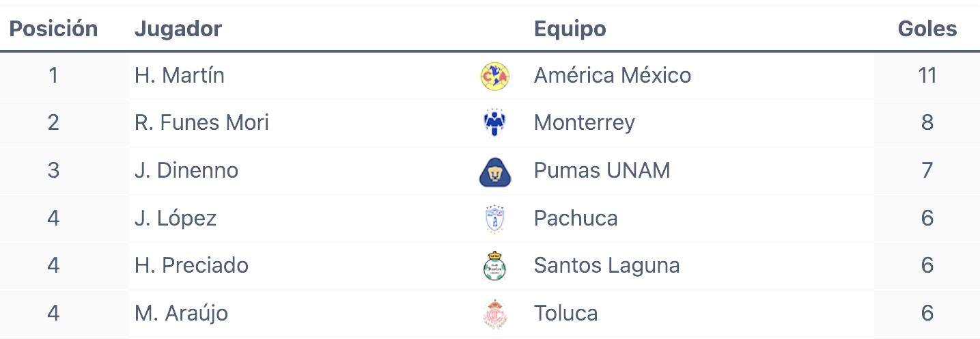Select the Jugador column header
Screen dimensions: 980x339
click(178, 29)
